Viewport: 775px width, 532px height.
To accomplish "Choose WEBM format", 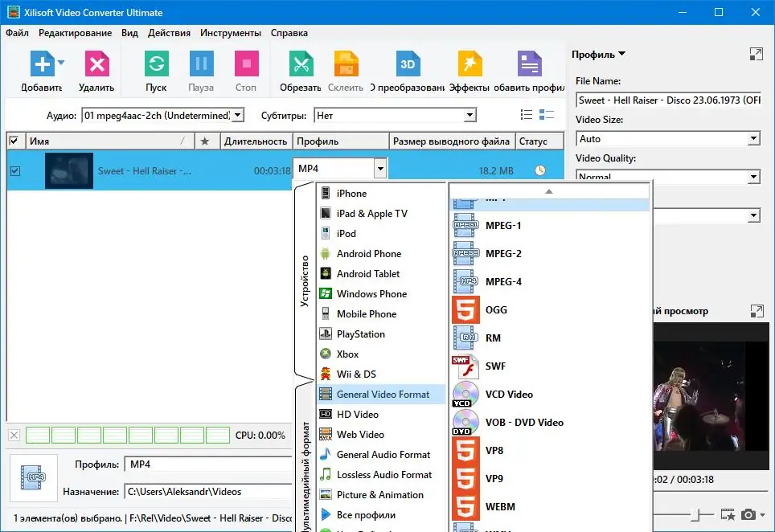I will point(550,507).
